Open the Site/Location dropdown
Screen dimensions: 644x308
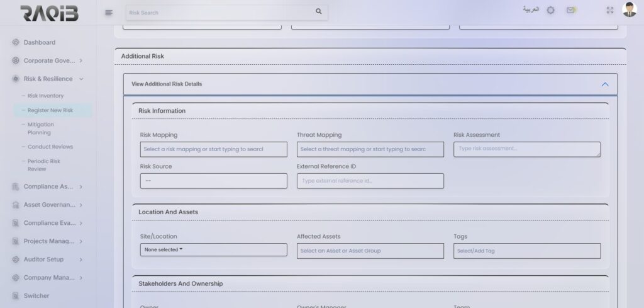[x=213, y=250]
